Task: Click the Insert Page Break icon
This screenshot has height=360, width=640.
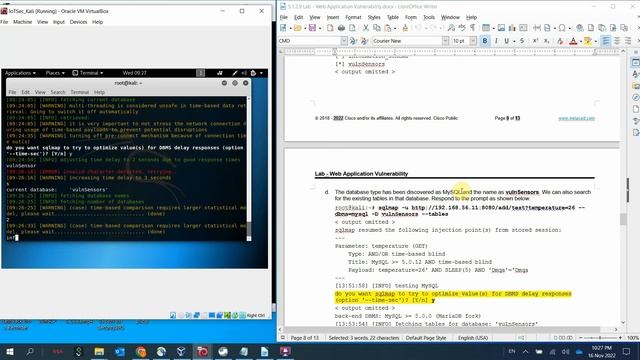Action: [x=537, y=28]
